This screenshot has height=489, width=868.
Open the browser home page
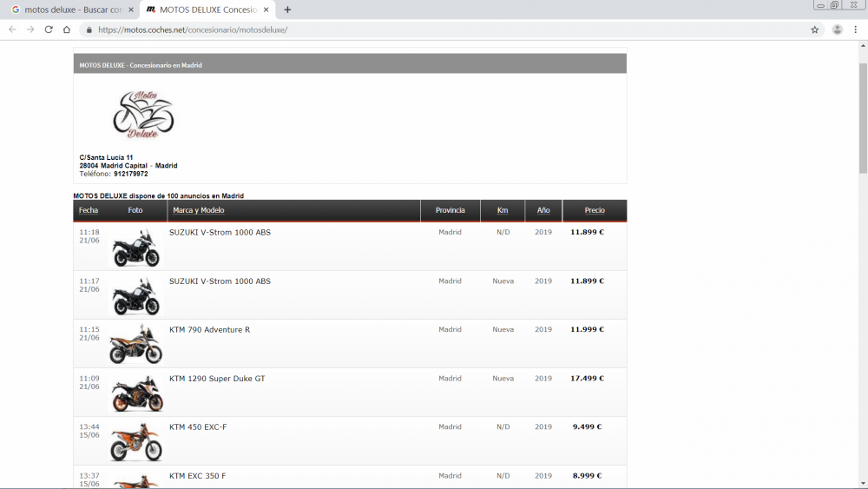67,30
